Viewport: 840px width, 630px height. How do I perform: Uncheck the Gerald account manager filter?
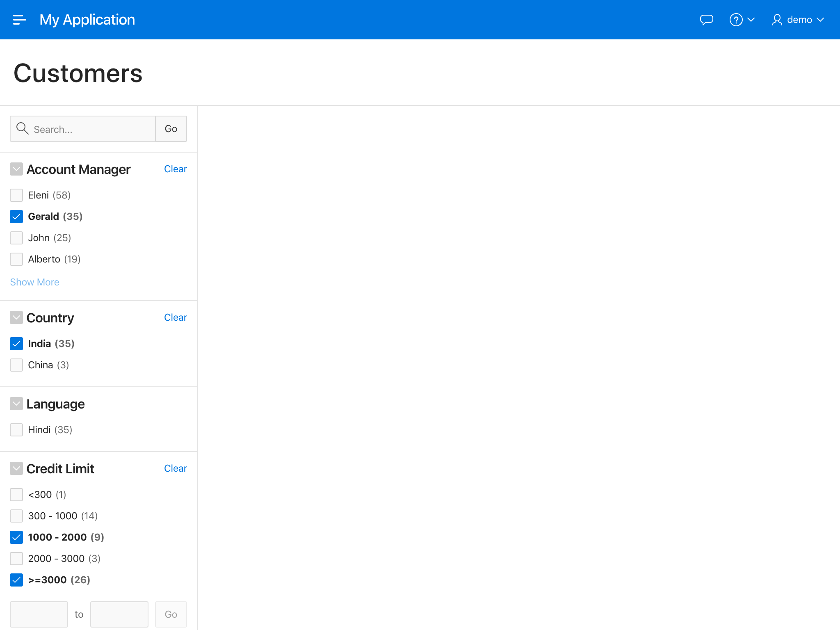coord(16,217)
